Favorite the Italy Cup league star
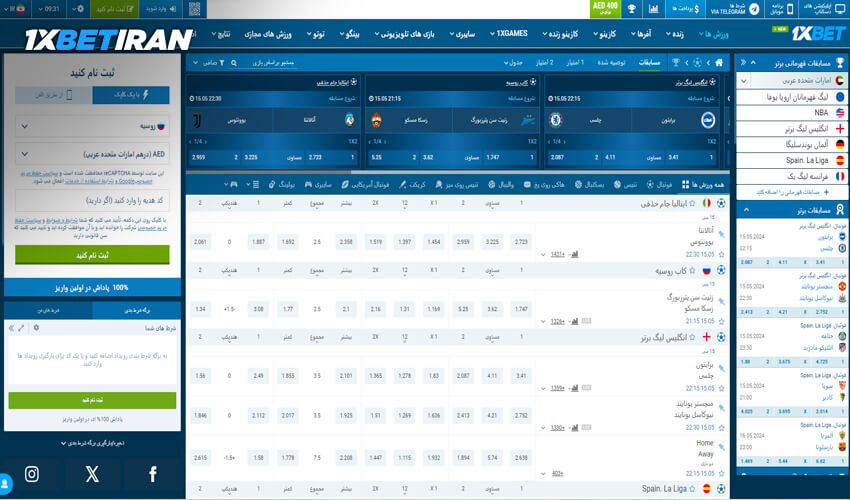 pyautogui.click(x=692, y=203)
